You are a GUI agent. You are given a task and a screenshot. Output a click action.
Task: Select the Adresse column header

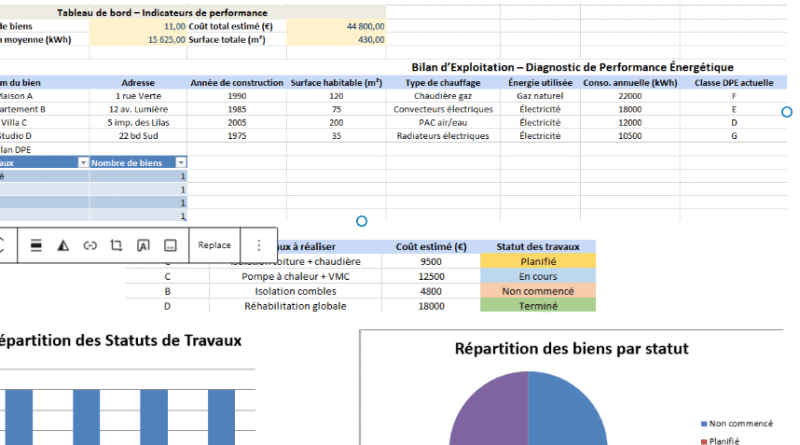coord(138,83)
